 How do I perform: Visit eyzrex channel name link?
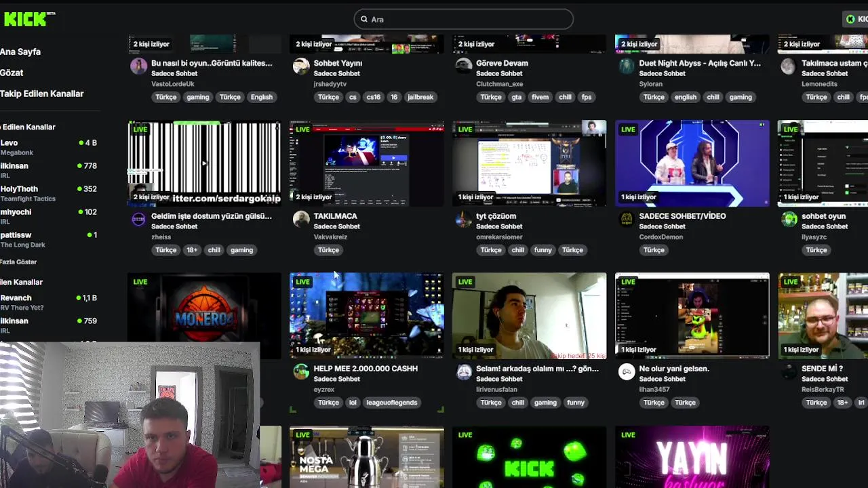click(324, 390)
